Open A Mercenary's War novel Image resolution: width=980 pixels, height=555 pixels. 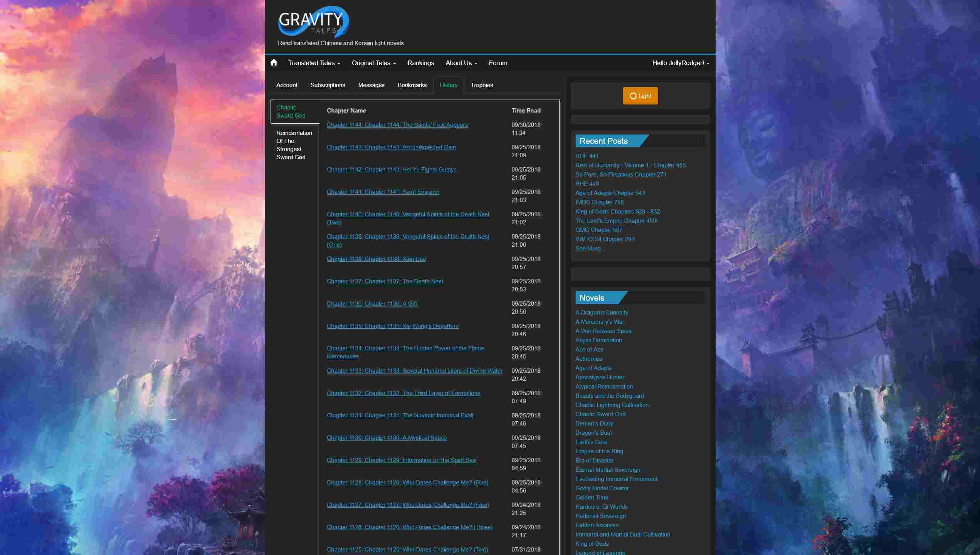[600, 322]
